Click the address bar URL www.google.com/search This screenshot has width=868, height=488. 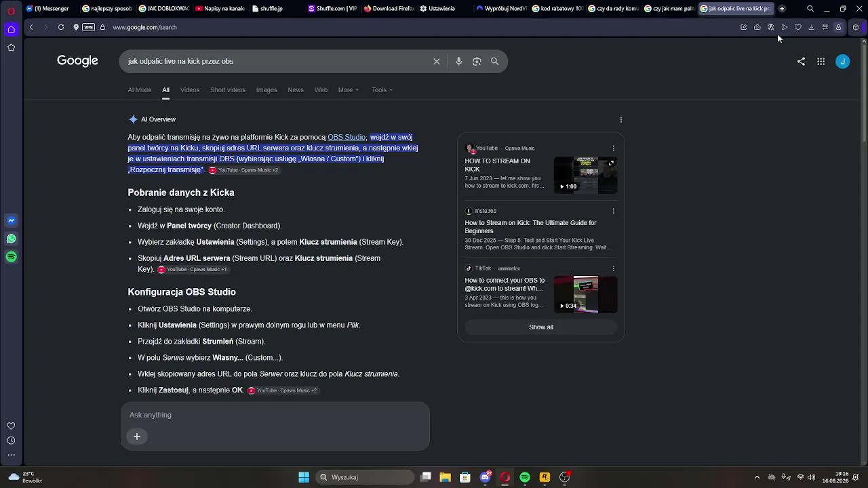[x=144, y=27]
